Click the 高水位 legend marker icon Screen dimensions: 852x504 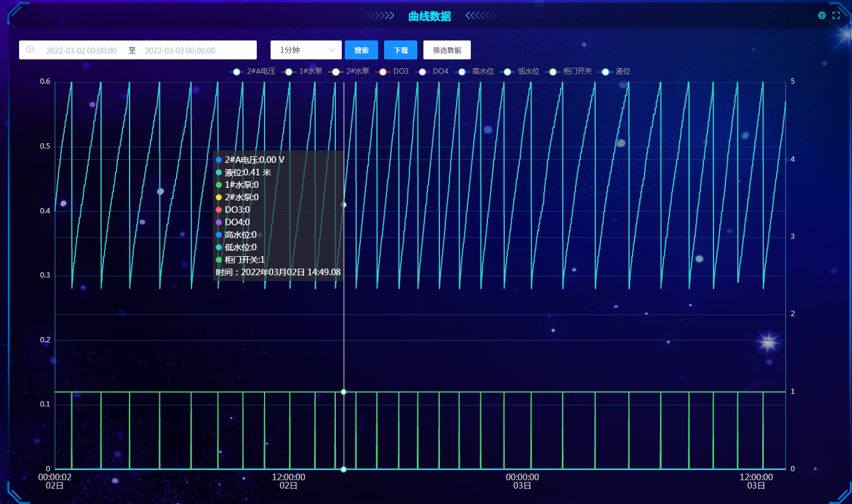click(462, 72)
